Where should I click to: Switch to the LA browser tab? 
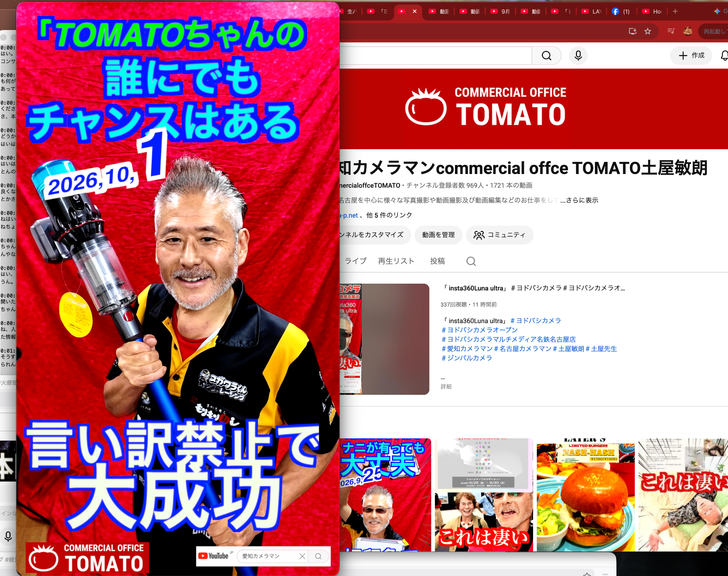tap(591, 11)
